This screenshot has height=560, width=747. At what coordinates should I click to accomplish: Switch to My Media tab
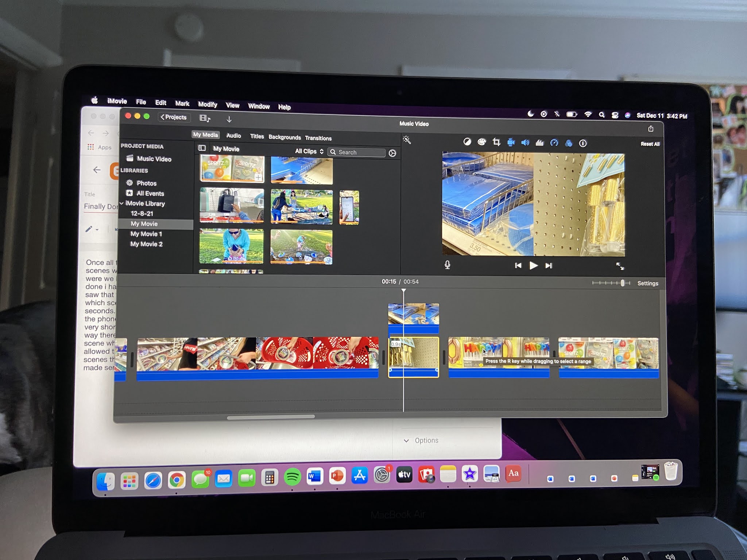205,135
